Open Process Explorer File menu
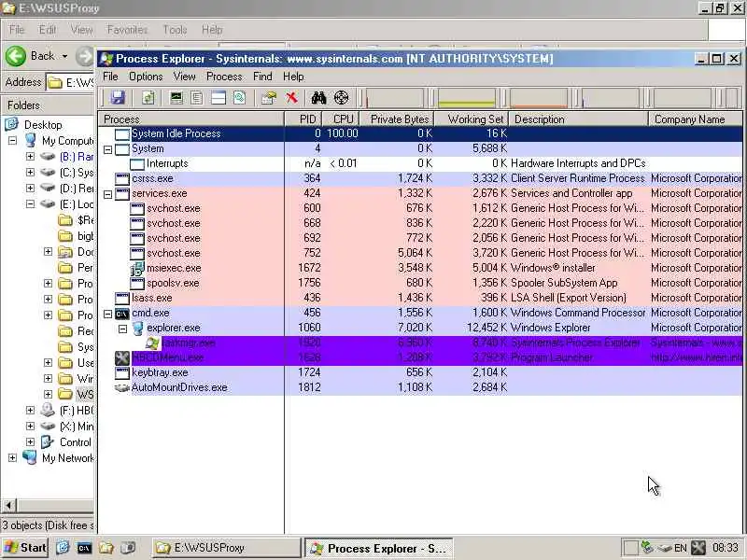This screenshot has width=747, height=560. pyautogui.click(x=110, y=77)
